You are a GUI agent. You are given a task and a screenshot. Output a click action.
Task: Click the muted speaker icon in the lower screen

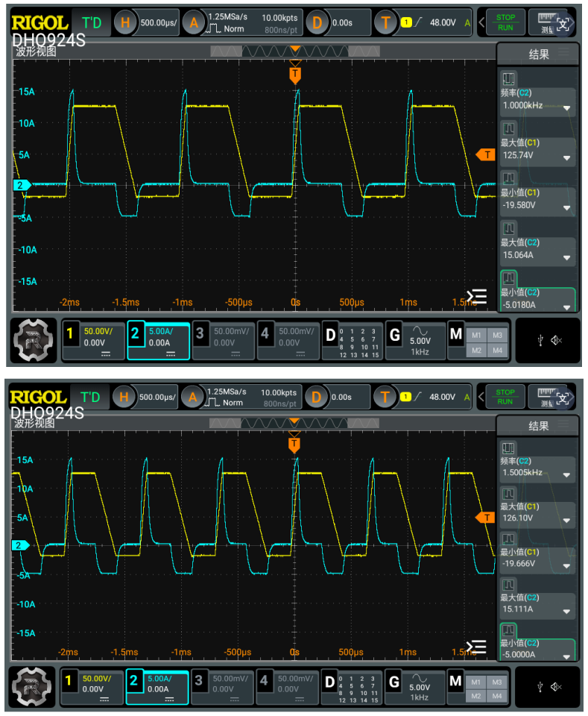coord(556,687)
